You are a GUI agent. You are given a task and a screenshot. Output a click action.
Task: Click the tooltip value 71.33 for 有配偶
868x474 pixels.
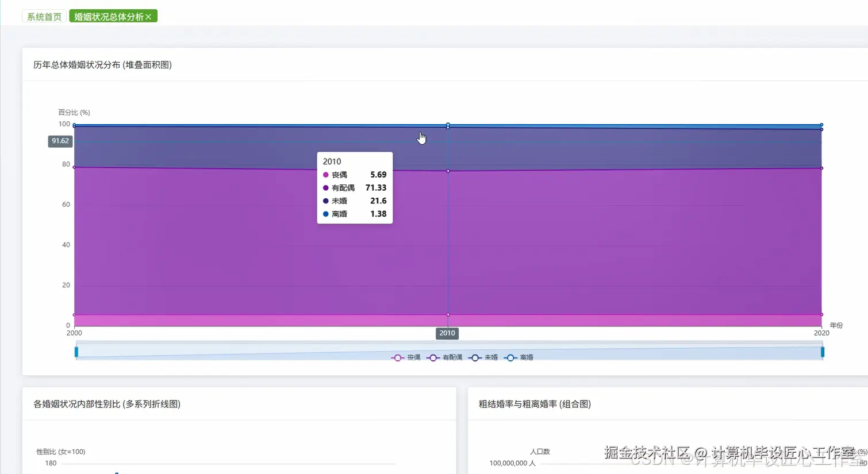pos(376,188)
